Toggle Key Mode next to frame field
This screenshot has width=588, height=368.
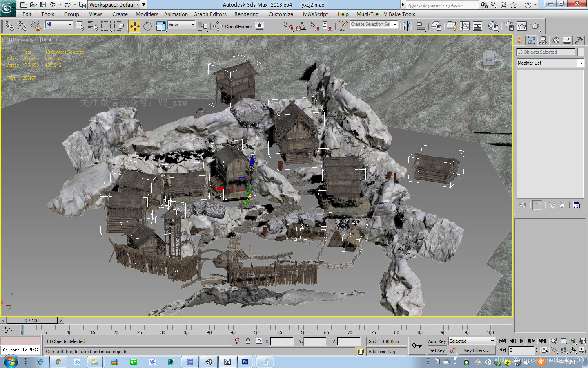(x=503, y=350)
